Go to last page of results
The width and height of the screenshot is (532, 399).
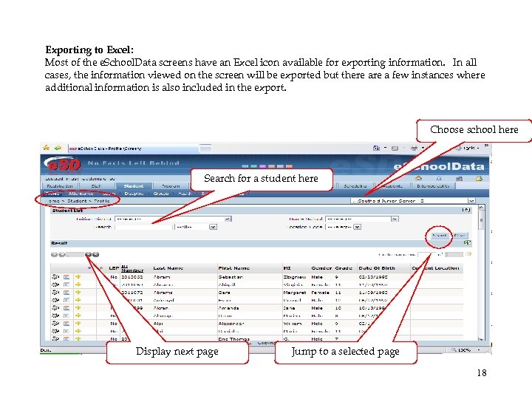95,254
